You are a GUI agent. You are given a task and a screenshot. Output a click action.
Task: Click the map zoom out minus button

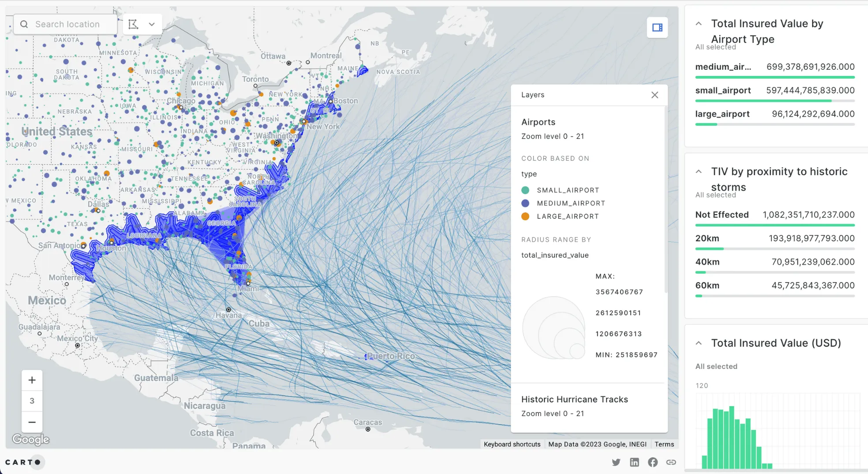[x=32, y=422]
